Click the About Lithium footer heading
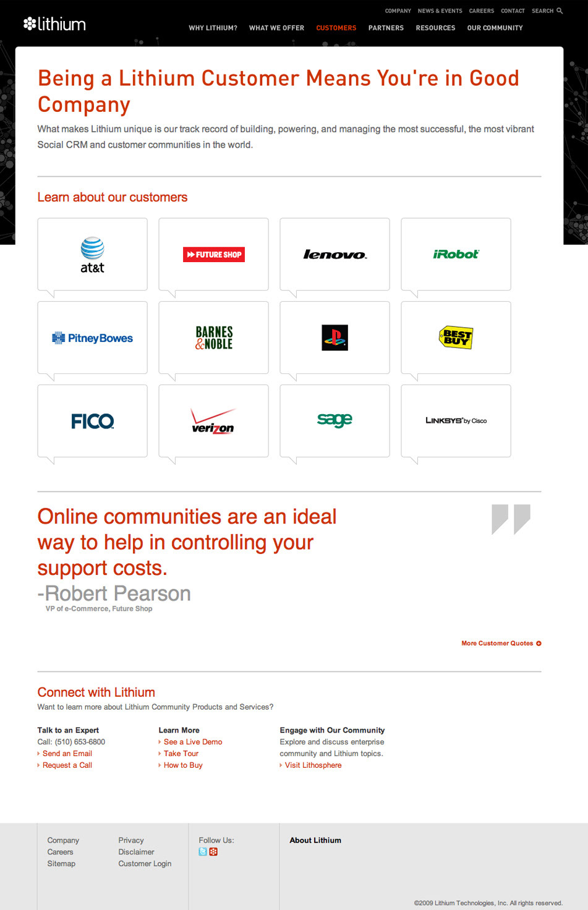 (315, 840)
